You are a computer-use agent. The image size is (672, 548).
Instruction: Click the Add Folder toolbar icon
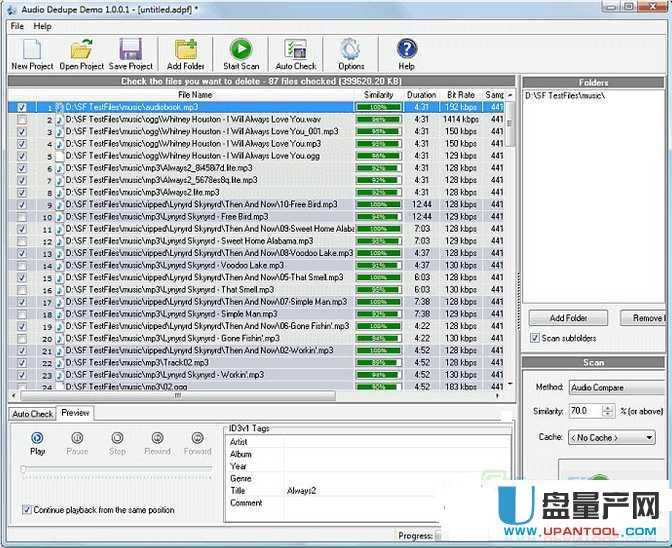[x=186, y=51]
